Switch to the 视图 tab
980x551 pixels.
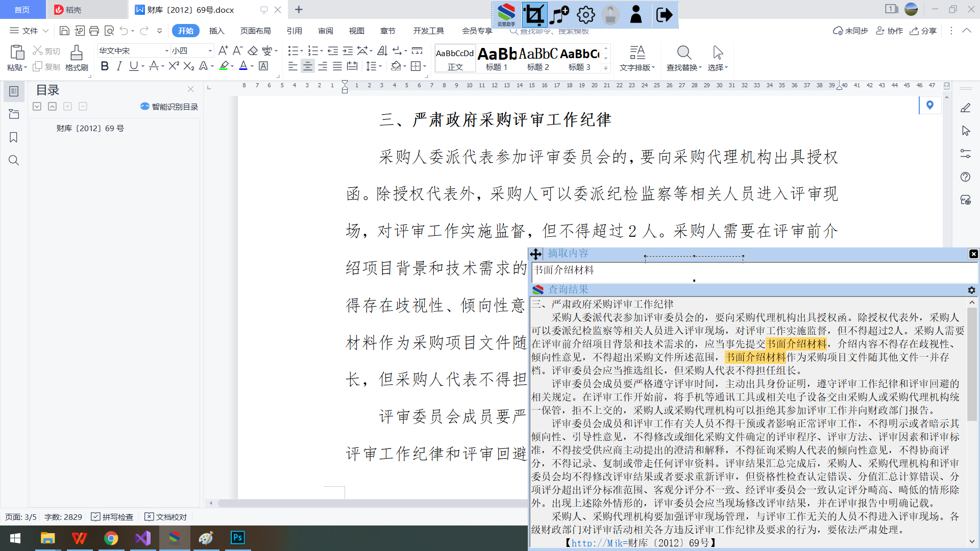click(x=356, y=31)
